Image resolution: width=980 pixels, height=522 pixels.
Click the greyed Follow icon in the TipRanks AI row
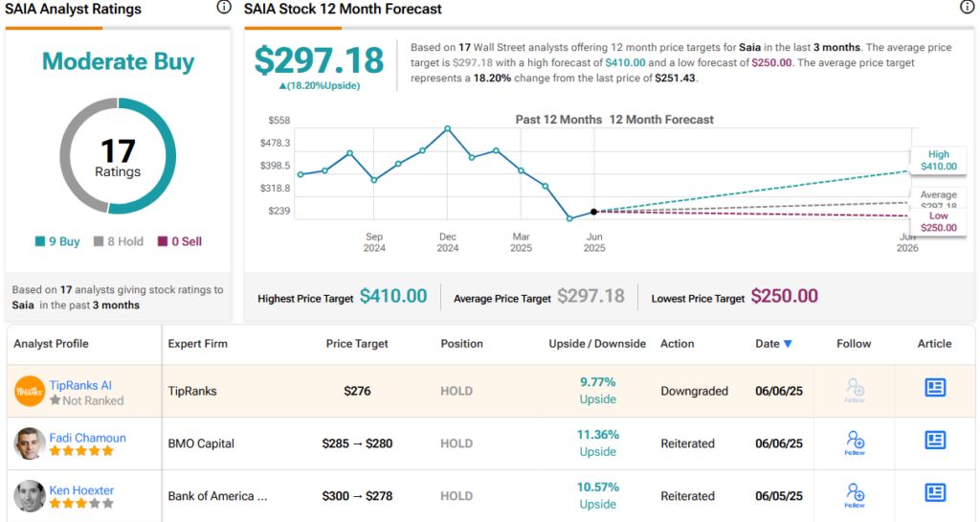point(855,390)
